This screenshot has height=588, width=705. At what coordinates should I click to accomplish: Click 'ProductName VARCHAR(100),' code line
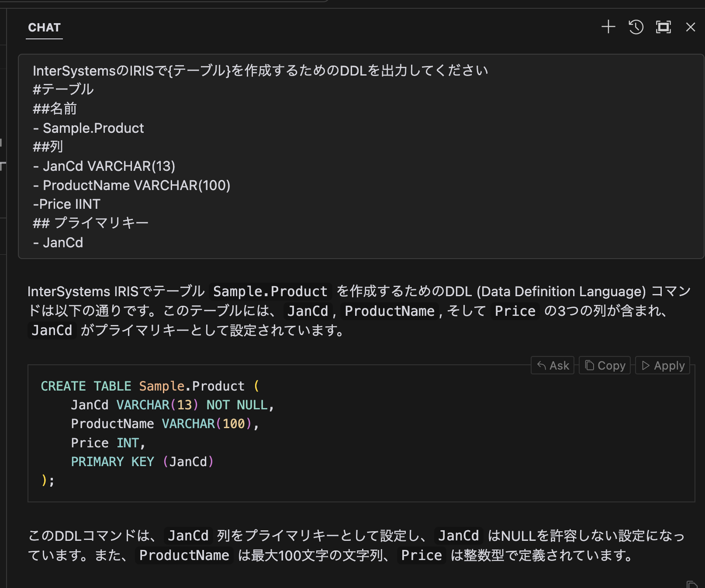[x=165, y=424]
